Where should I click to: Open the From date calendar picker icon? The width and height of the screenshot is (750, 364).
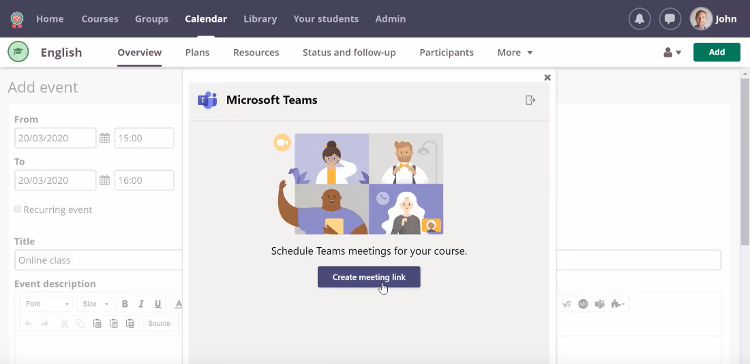104,138
